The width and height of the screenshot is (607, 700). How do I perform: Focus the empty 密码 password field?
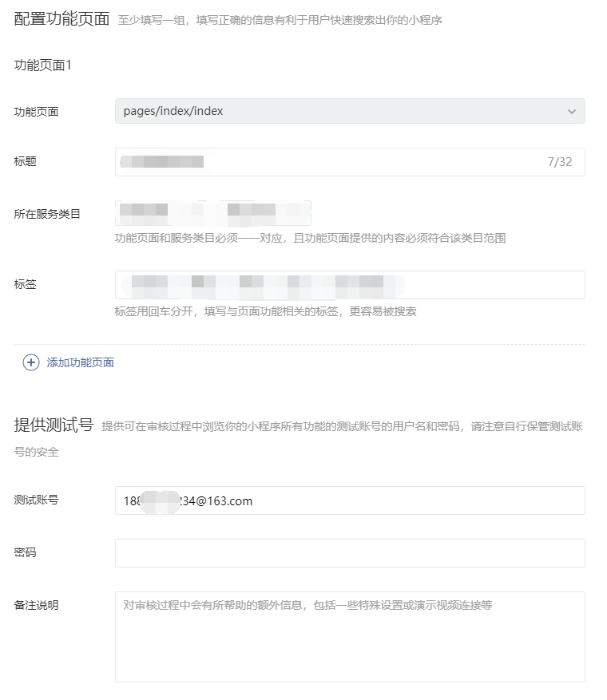(x=350, y=553)
